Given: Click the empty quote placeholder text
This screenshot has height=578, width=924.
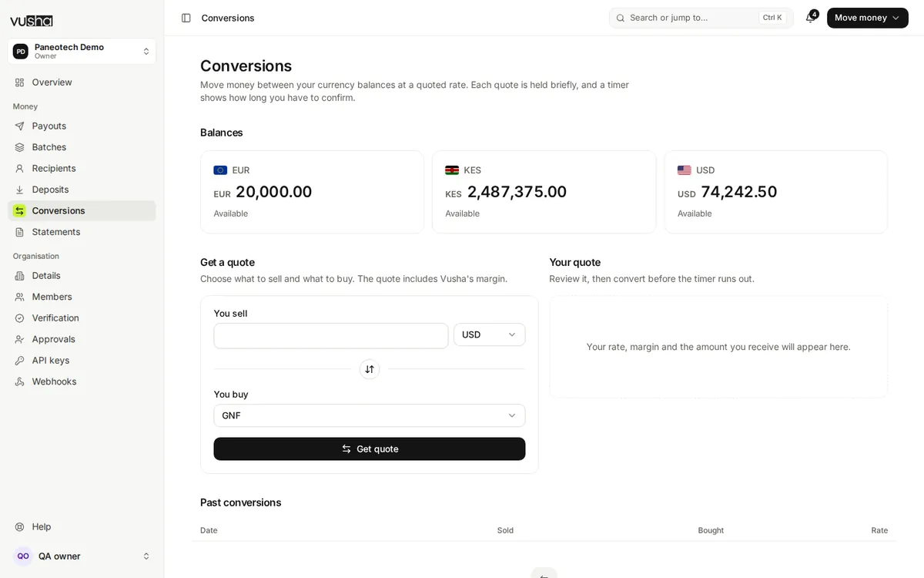Looking at the screenshot, I should [718, 347].
